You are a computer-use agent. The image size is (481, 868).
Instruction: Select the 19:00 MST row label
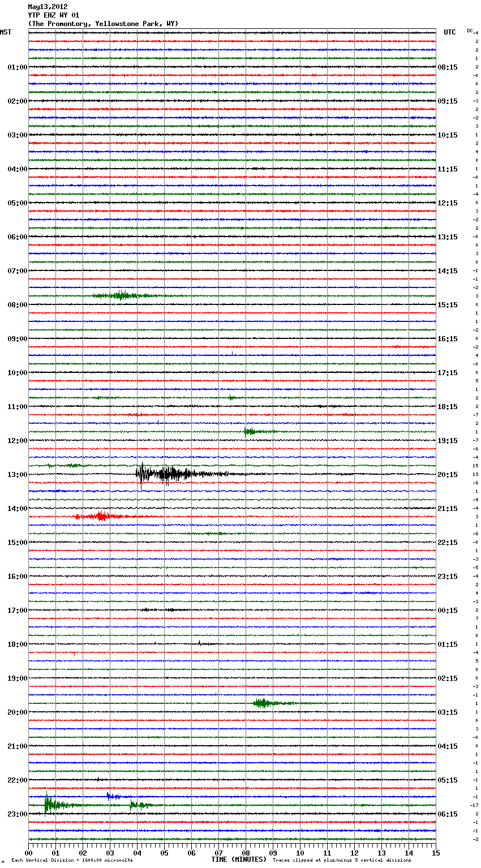click(x=18, y=678)
